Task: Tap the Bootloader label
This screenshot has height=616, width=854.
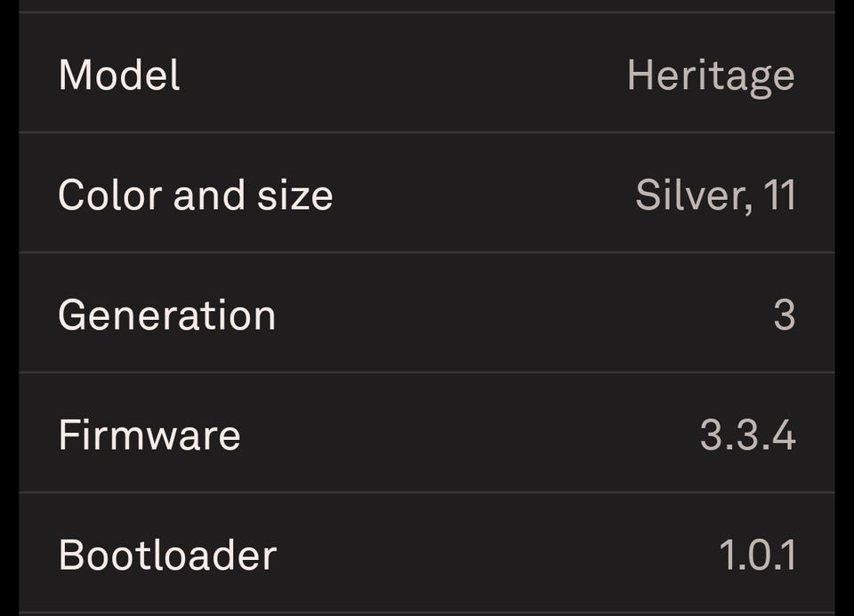Action: pos(167,556)
